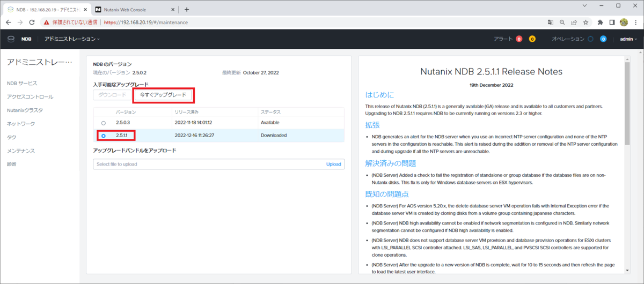Screen dimensions: 644x284
Task: Open the Chrome extensions puzzle icon
Action: [x=601, y=23]
